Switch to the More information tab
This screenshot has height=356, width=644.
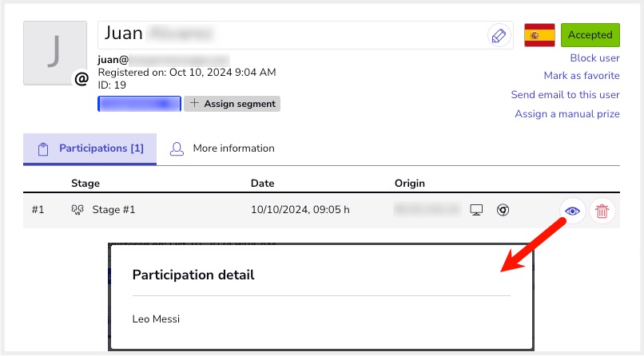(233, 148)
